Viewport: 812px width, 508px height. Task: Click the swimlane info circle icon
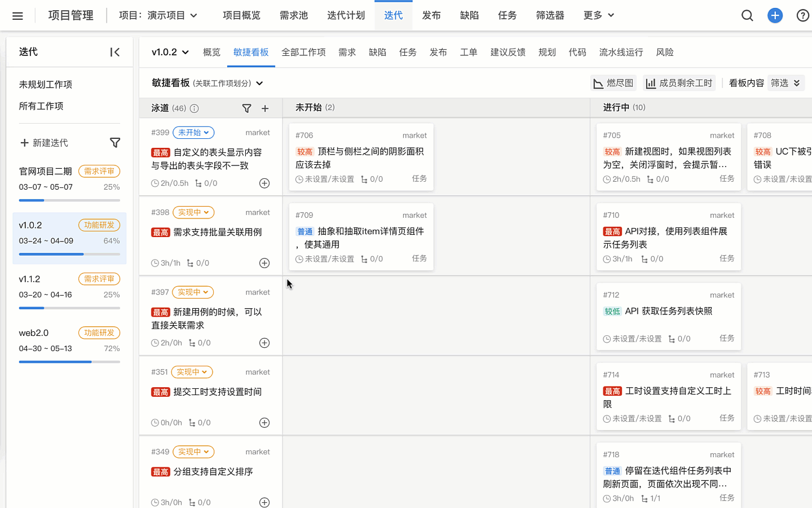click(x=194, y=108)
